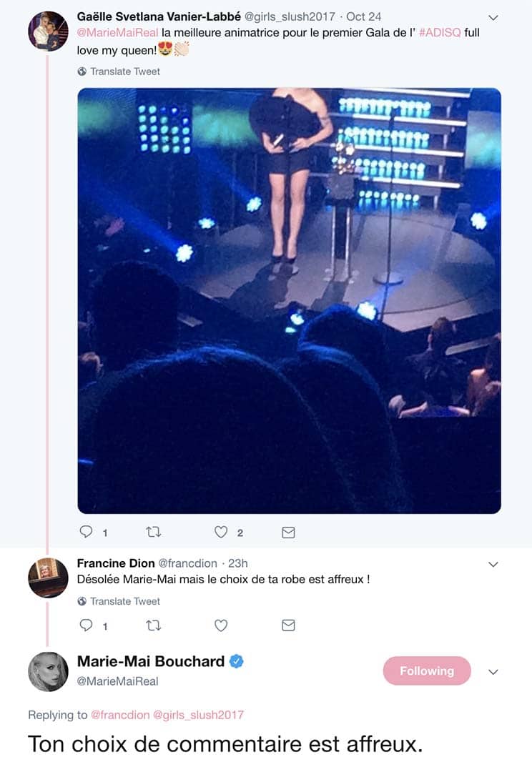The width and height of the screenshot is (532, 762).
Task: Open Francine Dion's profile picture
Action: click(48, 578)
